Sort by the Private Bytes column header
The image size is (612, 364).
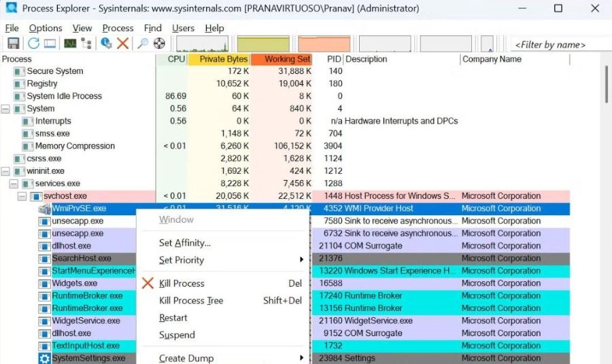pyautogui.click(x=220, y=59)
